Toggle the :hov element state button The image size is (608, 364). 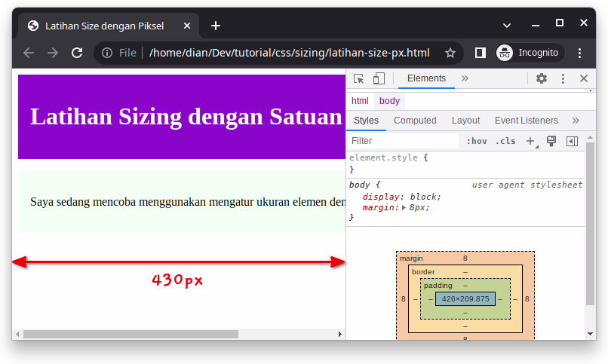click(x=477, y=141)
